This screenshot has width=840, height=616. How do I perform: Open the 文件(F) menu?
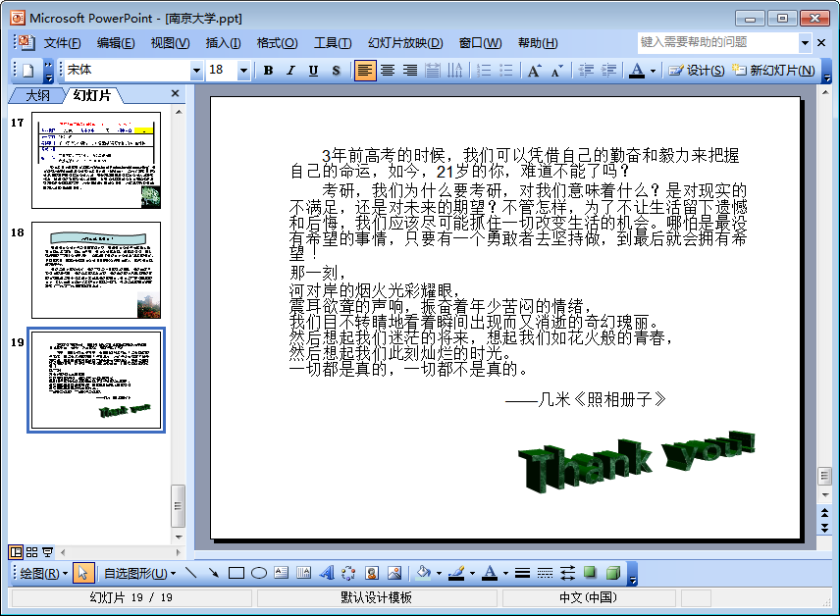pyautogui.click(x=62, y=43)
